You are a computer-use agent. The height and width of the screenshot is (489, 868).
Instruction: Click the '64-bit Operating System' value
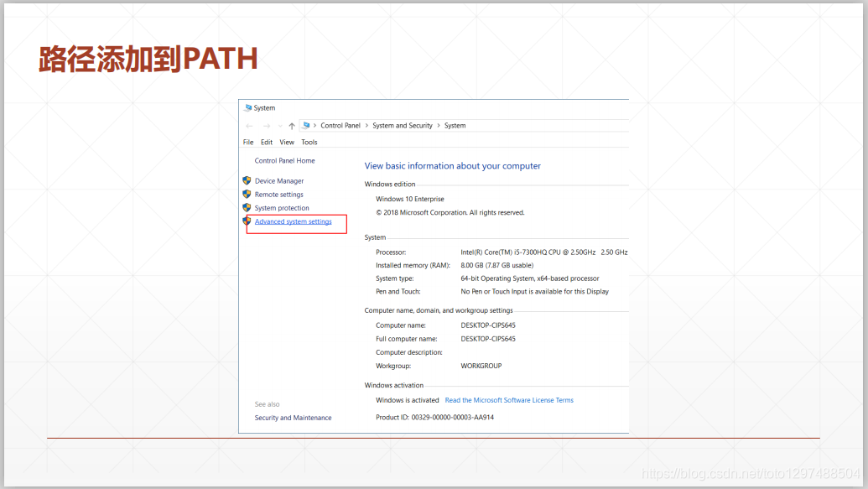pos(530,278)
